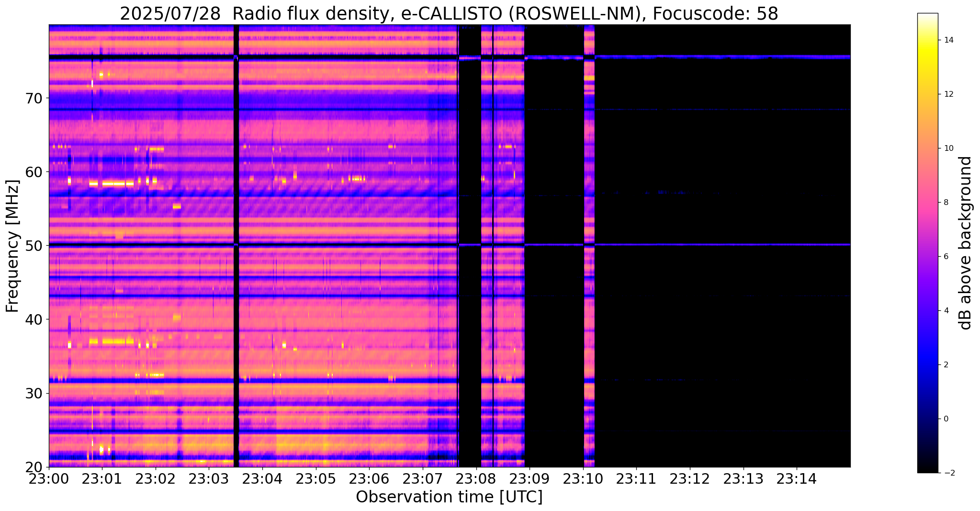Click the 23:02 time tick label
980x511 pixels.
coord(156,478)
